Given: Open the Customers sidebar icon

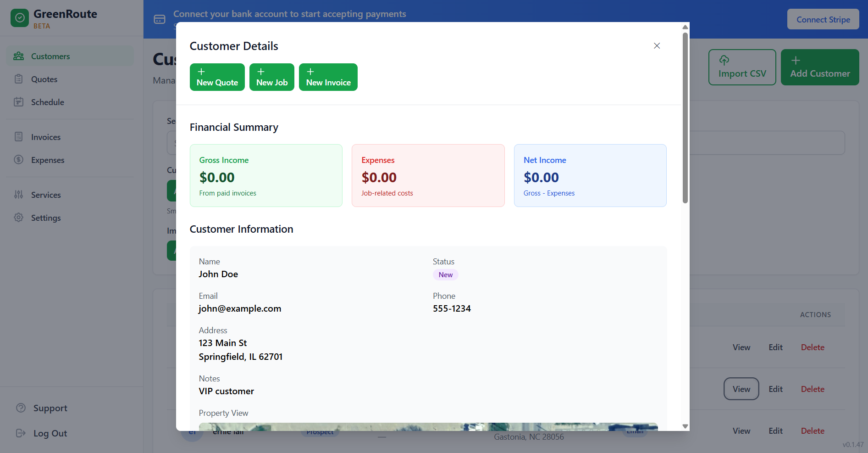Looking at the screenshot, I should coord(19,56).
